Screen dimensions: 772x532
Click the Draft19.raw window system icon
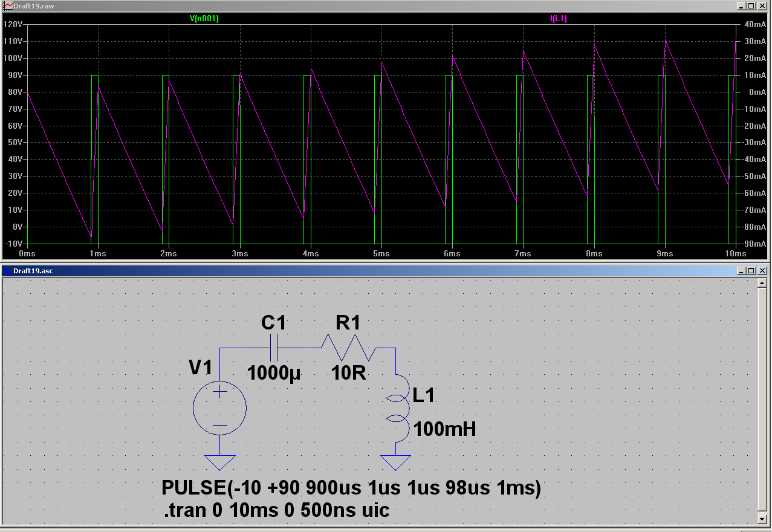coord(7,5)
